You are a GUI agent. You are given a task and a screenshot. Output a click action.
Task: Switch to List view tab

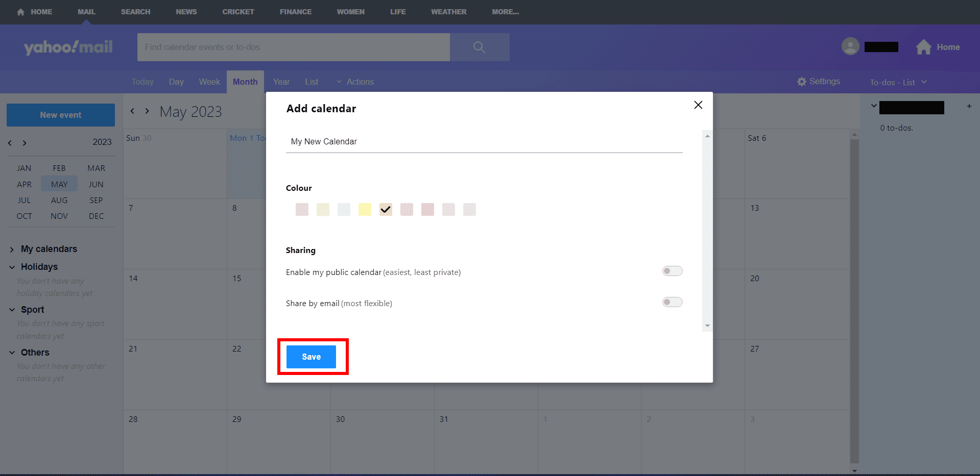click(312, 82)
